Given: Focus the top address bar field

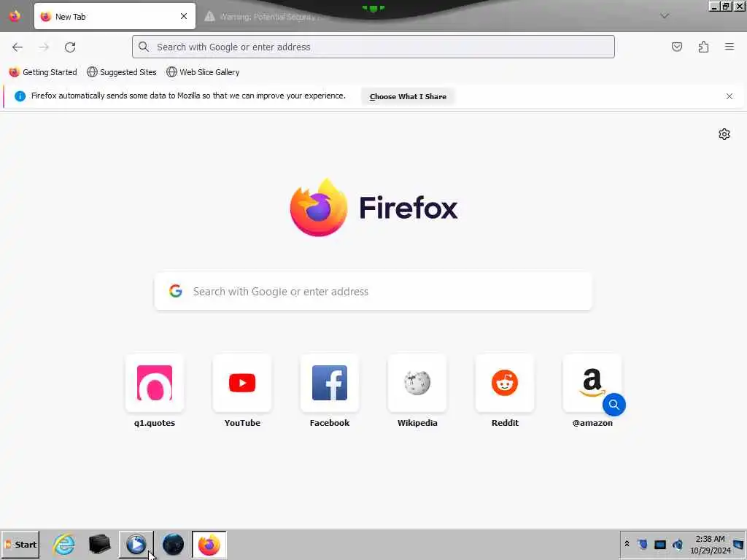Looking at the screenshot, I should tap(373, 47).
